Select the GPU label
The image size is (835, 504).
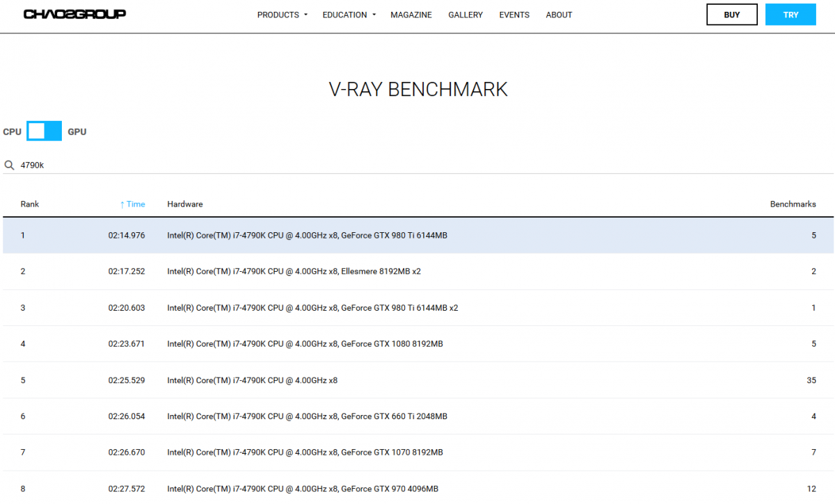(x=77, y=131)
